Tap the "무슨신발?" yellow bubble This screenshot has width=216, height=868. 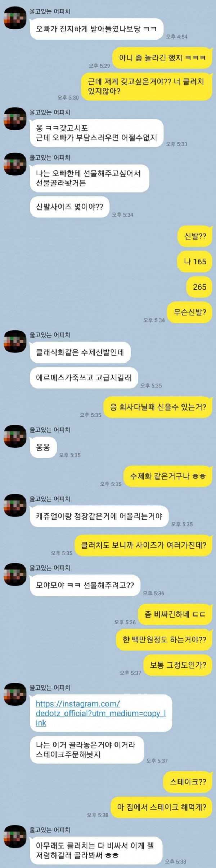[x=190, y=312]
